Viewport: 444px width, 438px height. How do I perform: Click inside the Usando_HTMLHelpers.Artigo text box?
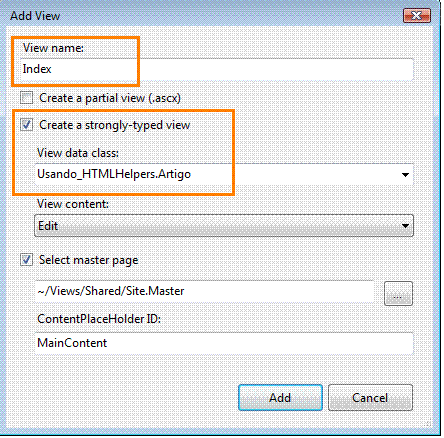pyautogui.click(x=217, y=174)
